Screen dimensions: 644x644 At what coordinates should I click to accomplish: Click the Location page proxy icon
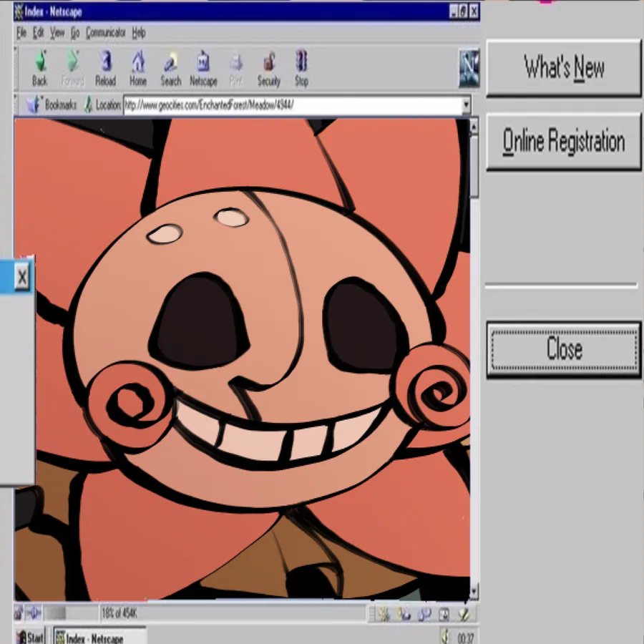tap(88, 105)
